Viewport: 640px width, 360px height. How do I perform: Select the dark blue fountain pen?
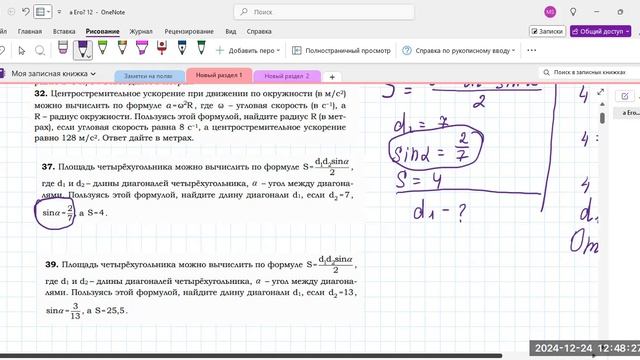point(182,48)
